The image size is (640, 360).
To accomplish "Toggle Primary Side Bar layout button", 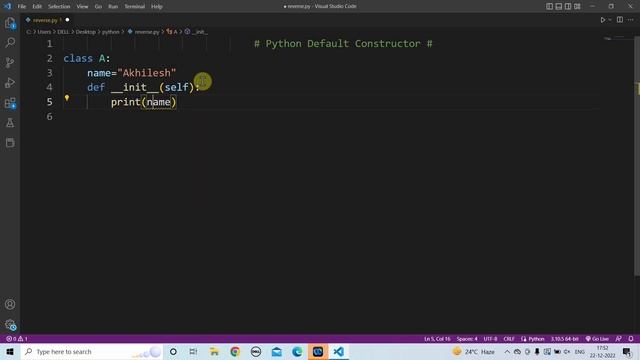I will click(x=549, y=7).
